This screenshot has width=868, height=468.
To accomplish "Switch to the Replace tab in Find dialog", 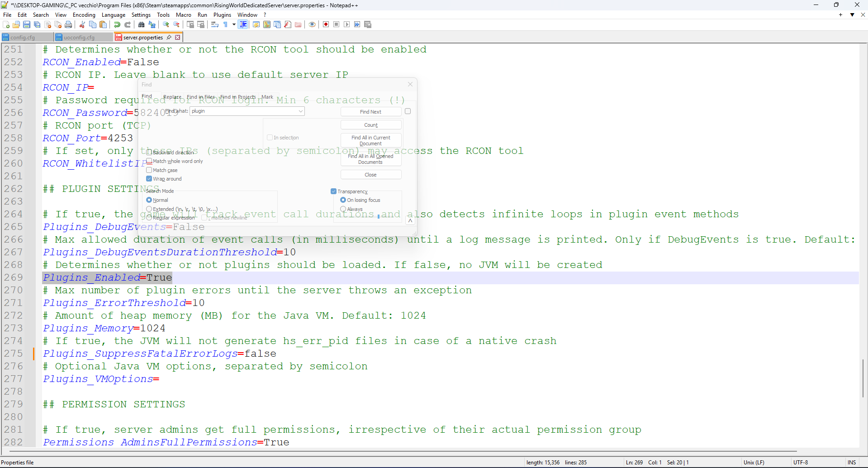I will tap(172, 97).
